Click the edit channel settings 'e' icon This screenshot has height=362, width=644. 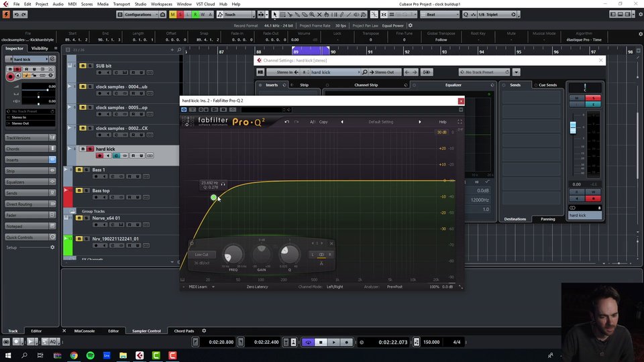116,156
